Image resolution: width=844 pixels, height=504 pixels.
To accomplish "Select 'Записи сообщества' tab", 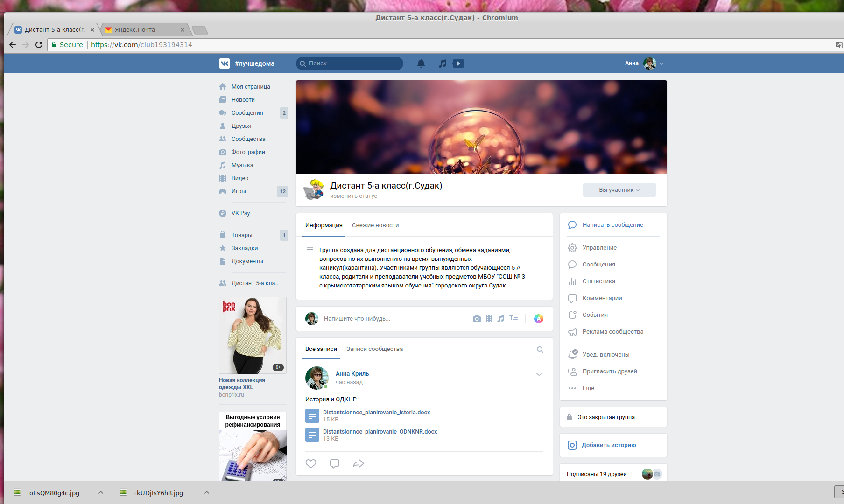I will click(374, 349).
